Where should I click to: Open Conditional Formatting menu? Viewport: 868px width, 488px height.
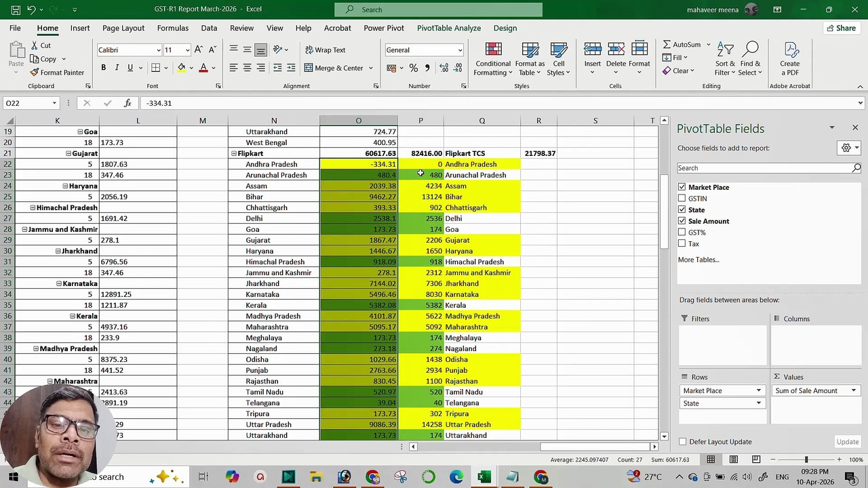click(x=493, y=60)
